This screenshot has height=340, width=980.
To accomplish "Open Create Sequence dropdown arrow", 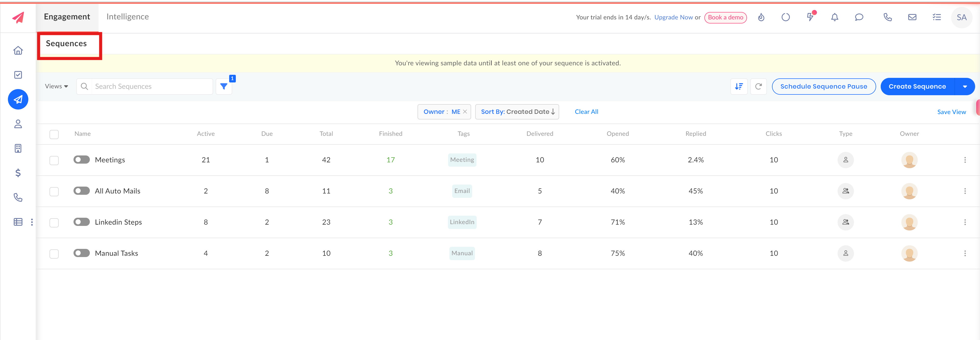I will click(x=965, y=87).
